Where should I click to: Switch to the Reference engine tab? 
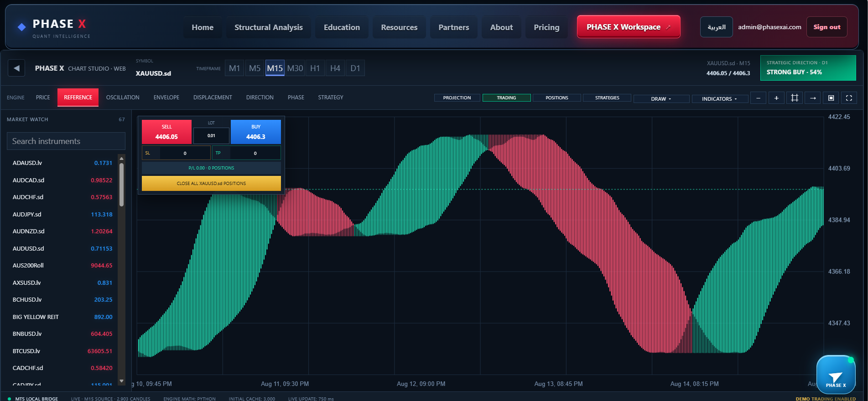tap(78, 98)
